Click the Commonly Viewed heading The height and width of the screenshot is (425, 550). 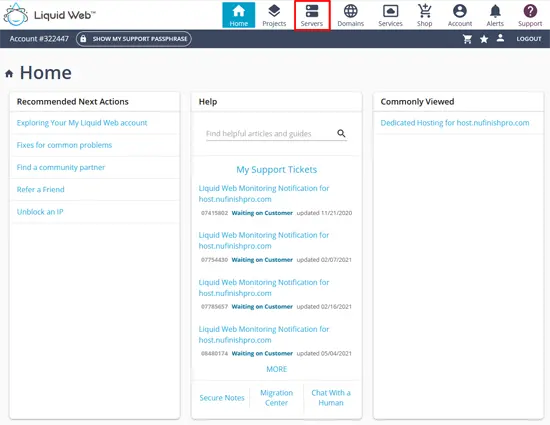[x=417, y=102]
